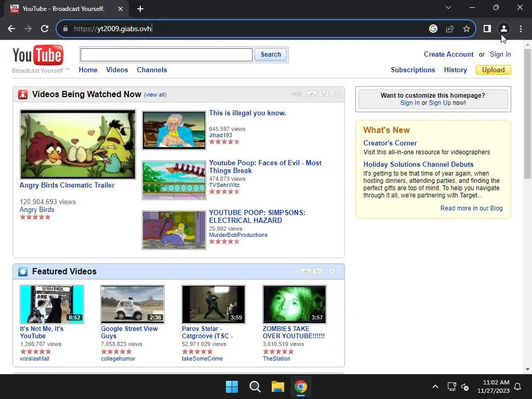Open This is illegal you know thumbnail

174,130
